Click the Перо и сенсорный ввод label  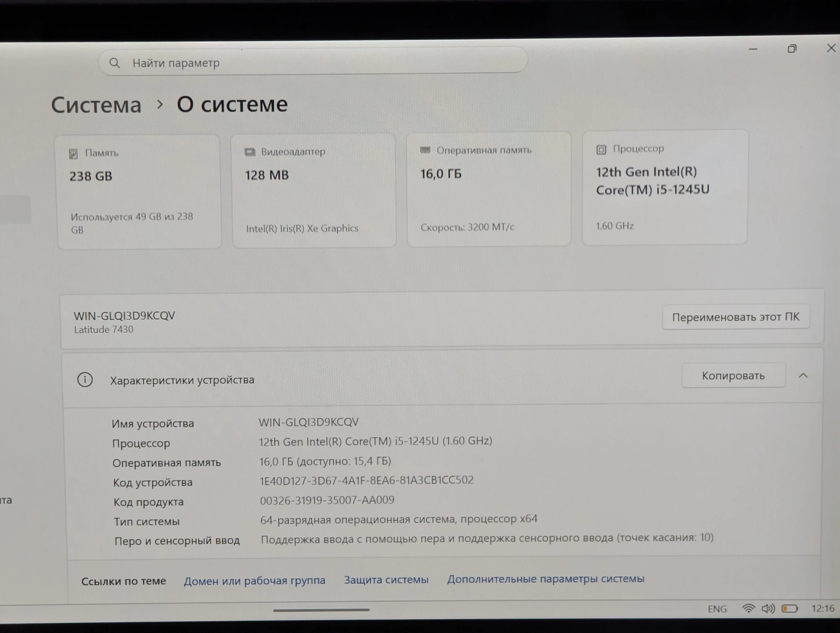177,541
